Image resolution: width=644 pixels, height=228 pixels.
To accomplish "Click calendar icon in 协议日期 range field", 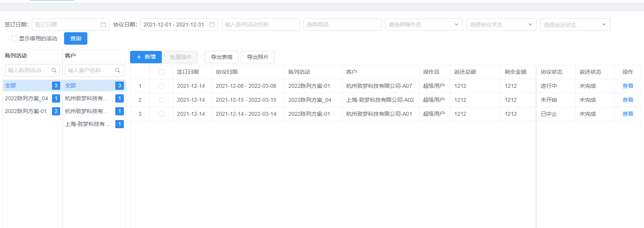I will pyautogui.click(x=212, y=24).
